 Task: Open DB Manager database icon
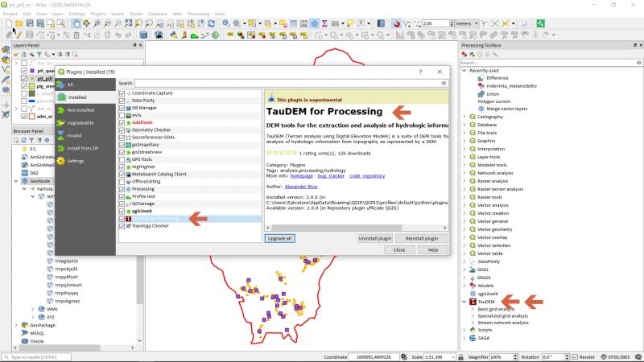[x=143, y=35]
